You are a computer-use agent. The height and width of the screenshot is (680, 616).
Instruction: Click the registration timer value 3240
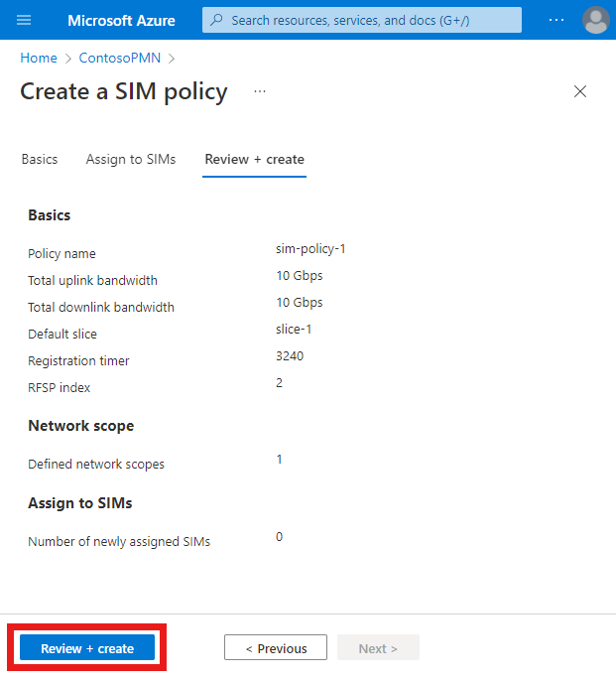tap(290, 356)
